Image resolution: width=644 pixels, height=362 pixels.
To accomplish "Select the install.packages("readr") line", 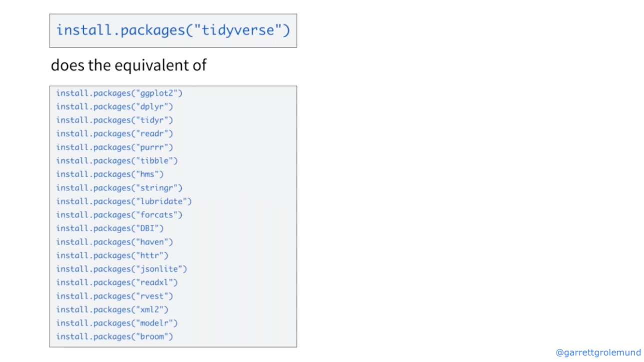I will [114, 134].
